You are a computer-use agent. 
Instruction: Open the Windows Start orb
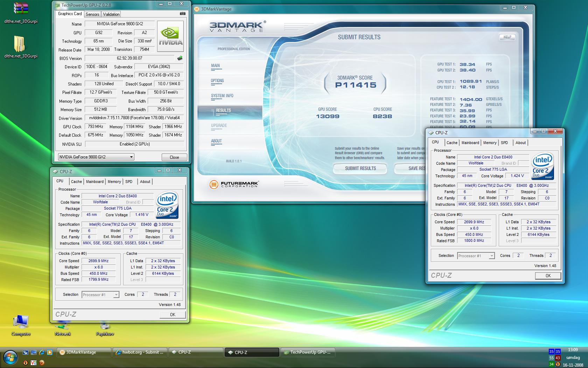click(x=10, y=357)
